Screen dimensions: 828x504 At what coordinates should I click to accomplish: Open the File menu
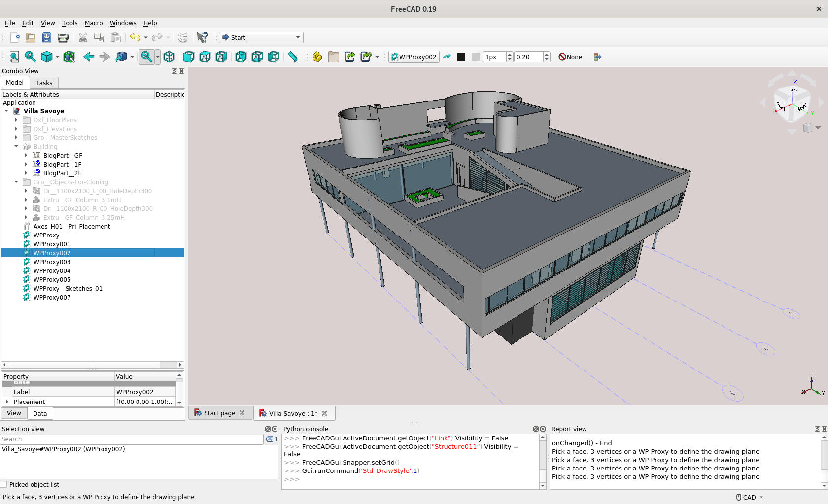[x=10, y=23]
